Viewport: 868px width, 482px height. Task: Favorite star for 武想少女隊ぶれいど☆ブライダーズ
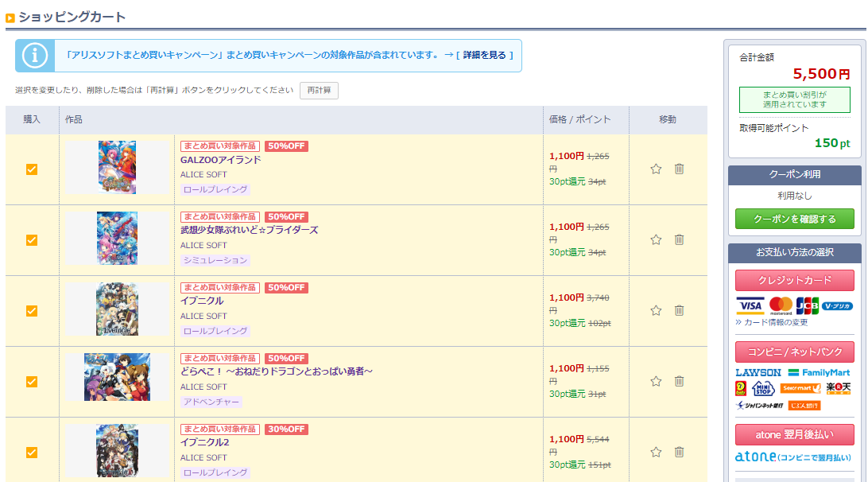[x=656, y=240]
